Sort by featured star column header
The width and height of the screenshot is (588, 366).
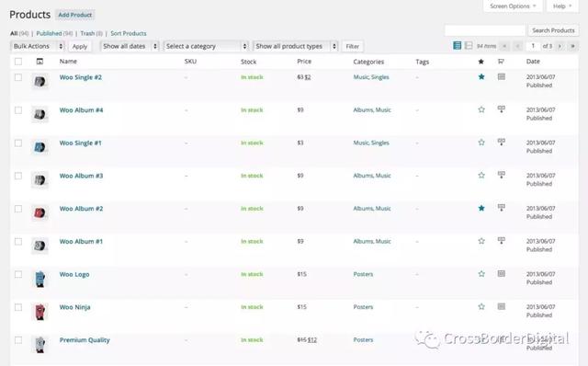[481, 62]
